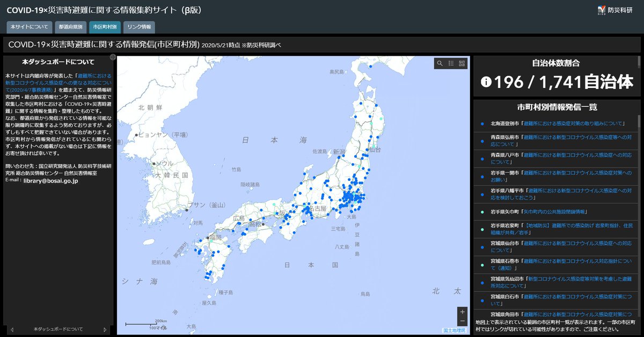Viewport: 644px width, 337px height.
Task: Click the 196 / 1,741自治体 count
Action: coord(563,82)
